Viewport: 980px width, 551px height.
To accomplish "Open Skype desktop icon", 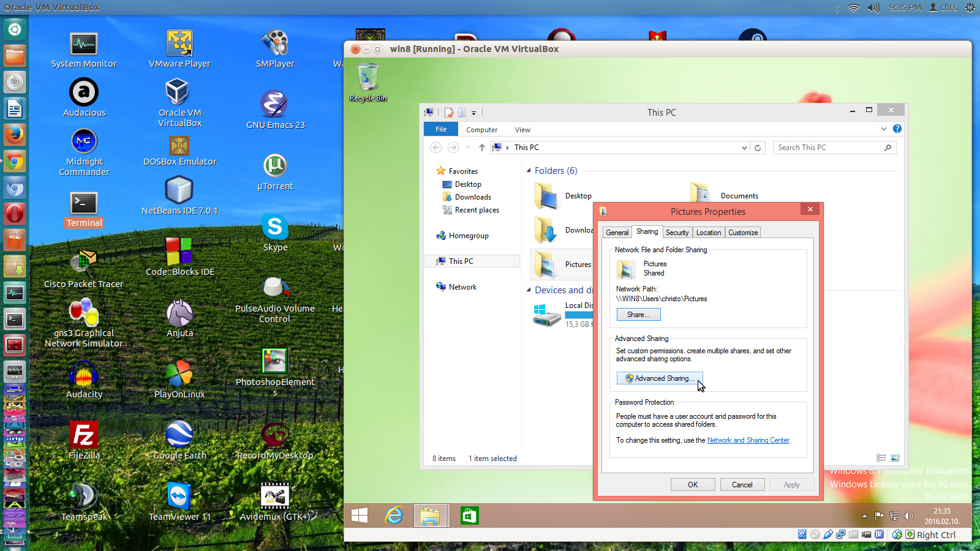I will [275, 227].
